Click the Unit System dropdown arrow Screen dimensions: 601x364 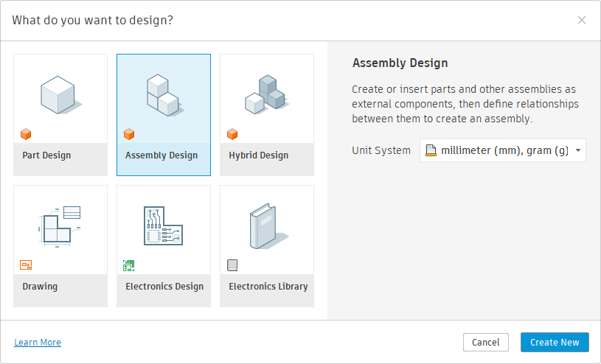point(577,151)
